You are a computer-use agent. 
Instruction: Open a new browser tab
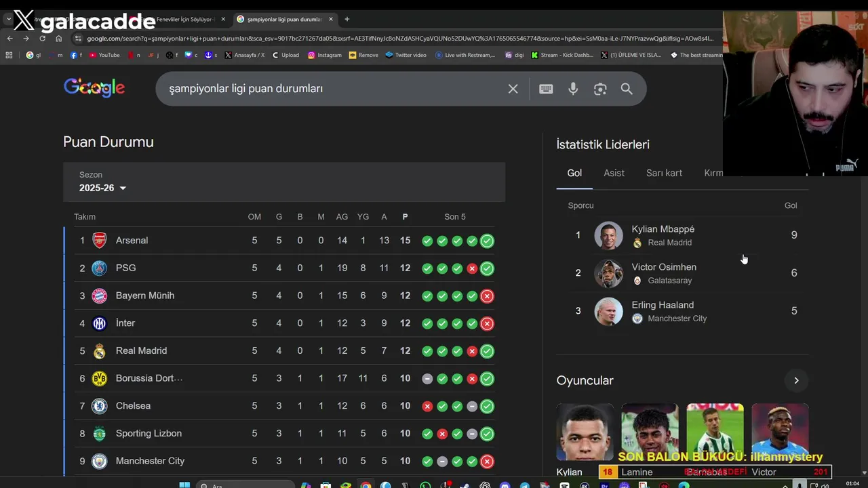tap(347, 19)
